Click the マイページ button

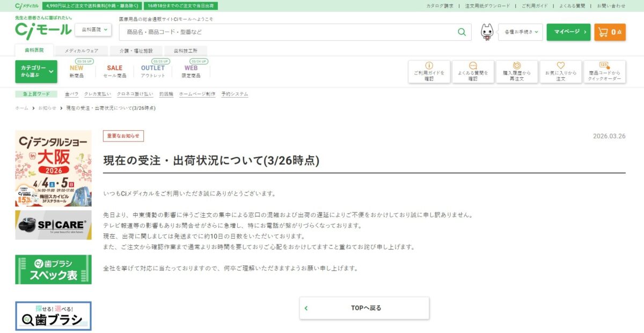pyautogui.click(x=568, y=32)
